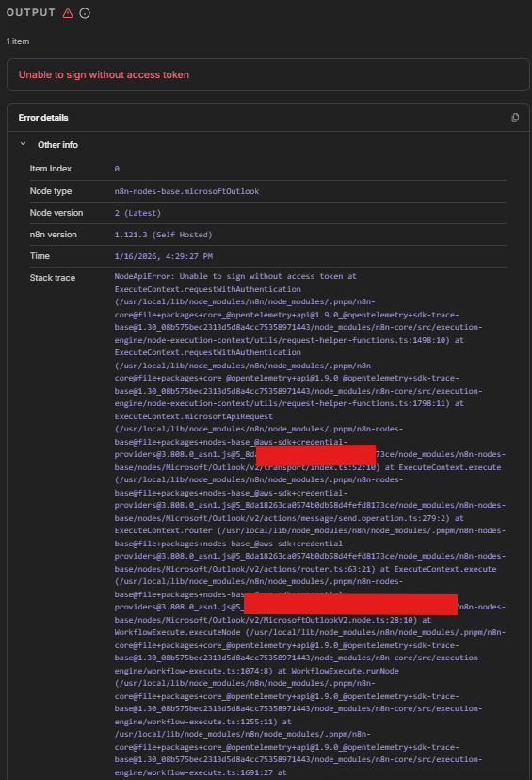This screenshot has height=780, width=532.
Task: Click the Error details header
Action: (43, 118)
